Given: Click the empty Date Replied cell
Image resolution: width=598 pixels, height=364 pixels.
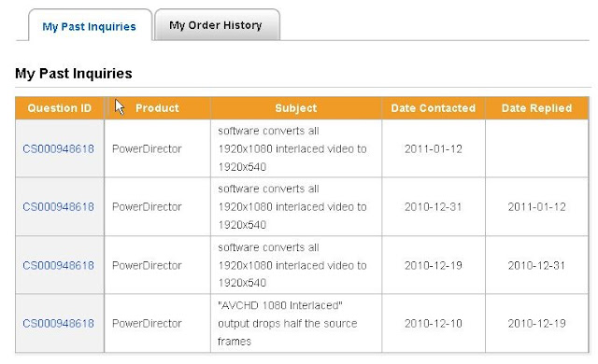Looking at the screenshot, I should tap(536, 148).
